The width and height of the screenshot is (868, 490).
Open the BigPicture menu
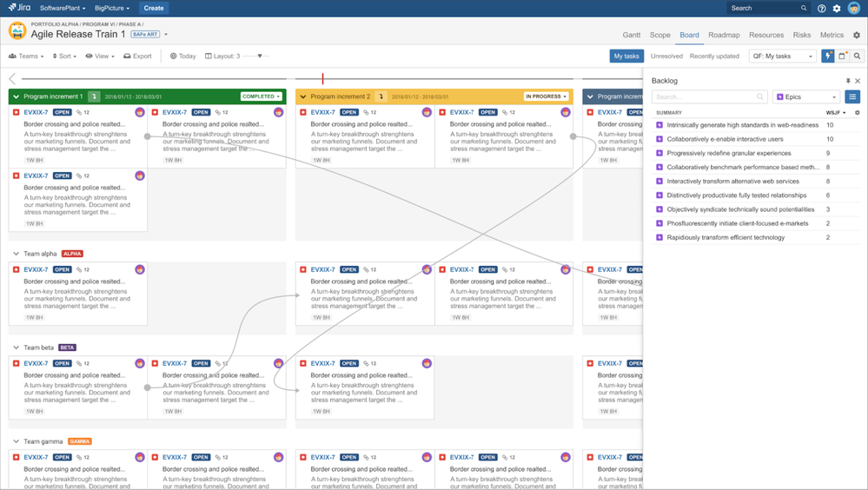pos(112,9)
